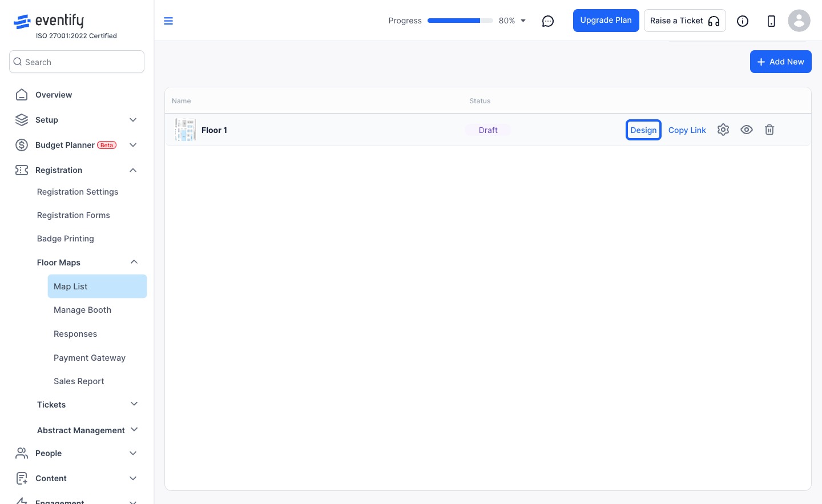Open the progress 80% dropdown arrow

[x=523, y=21]
